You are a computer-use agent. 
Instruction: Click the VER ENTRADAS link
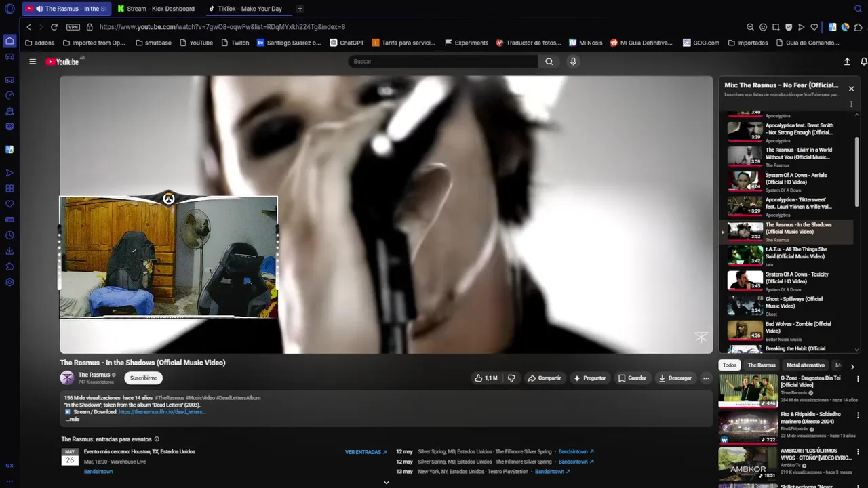366,452
